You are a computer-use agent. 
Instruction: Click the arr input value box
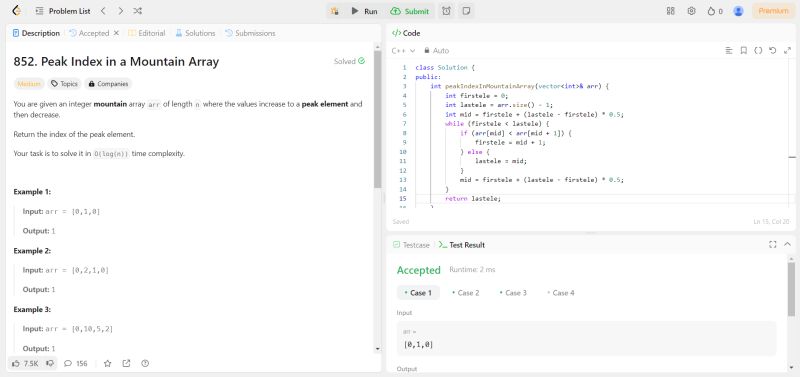(x=586, y=339)
